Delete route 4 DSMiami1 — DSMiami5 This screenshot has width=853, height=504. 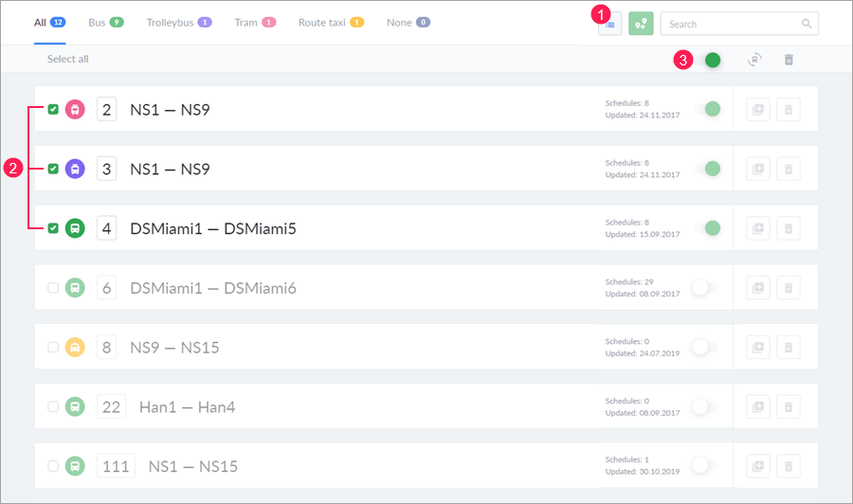point(788,228)
